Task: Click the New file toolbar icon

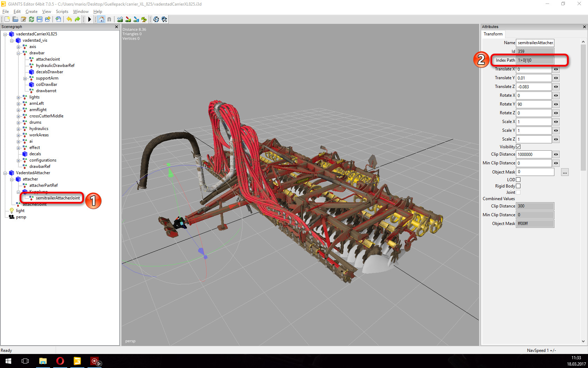Action: 7,19
